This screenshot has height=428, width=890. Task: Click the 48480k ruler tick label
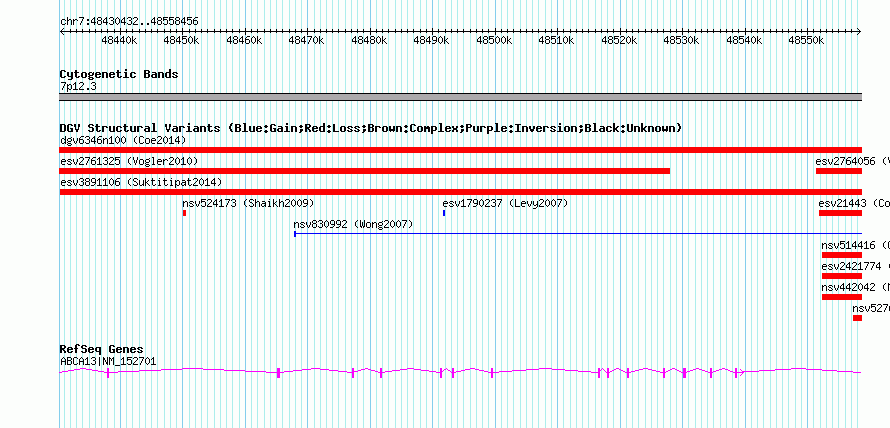(x=369, y=41)
